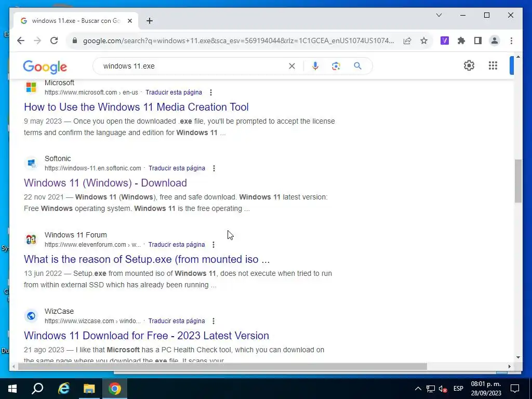This screenshot has height=399, width=532.
Task: Open Chrome's three-dot menu
Action: pyautogui.click(x=511, y=41)
